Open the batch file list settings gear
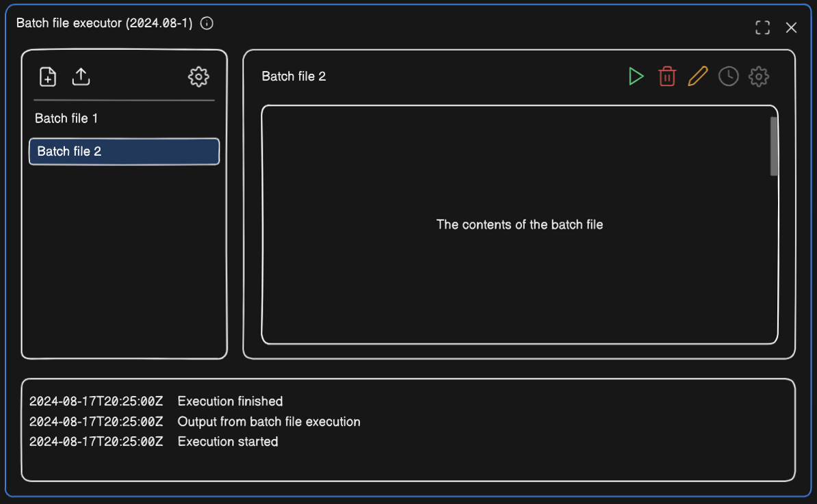 tap(198, 77)
